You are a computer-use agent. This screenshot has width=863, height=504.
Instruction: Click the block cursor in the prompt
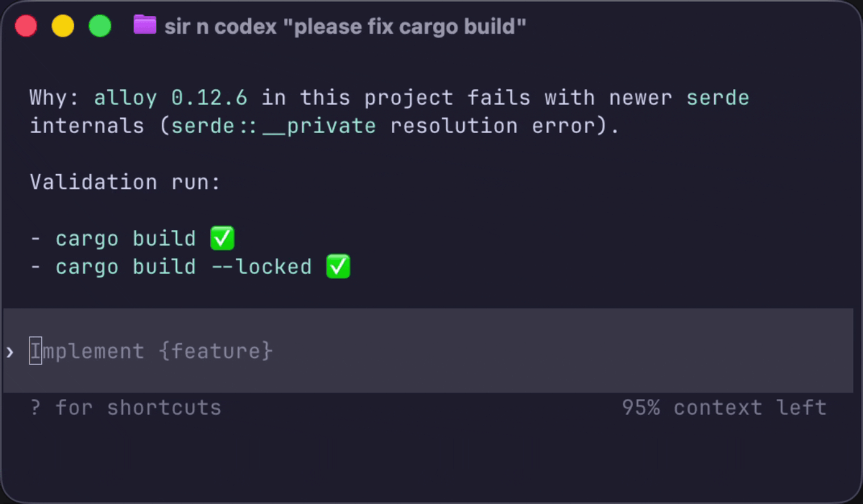(x=35, y=352)
